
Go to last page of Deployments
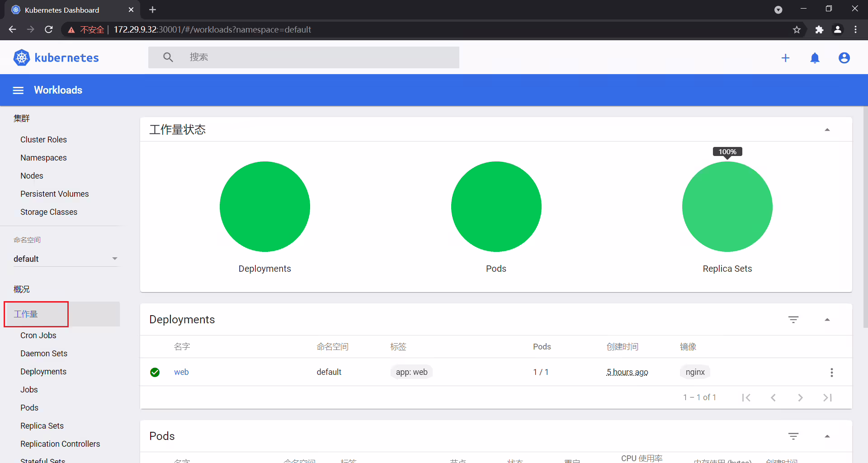(x=828, y=397)
